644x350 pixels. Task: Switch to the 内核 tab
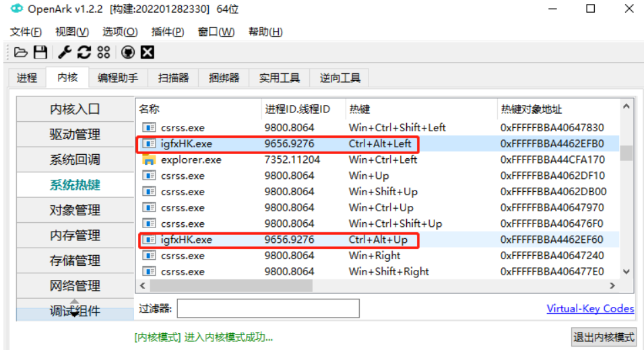(x=67, y=77)
